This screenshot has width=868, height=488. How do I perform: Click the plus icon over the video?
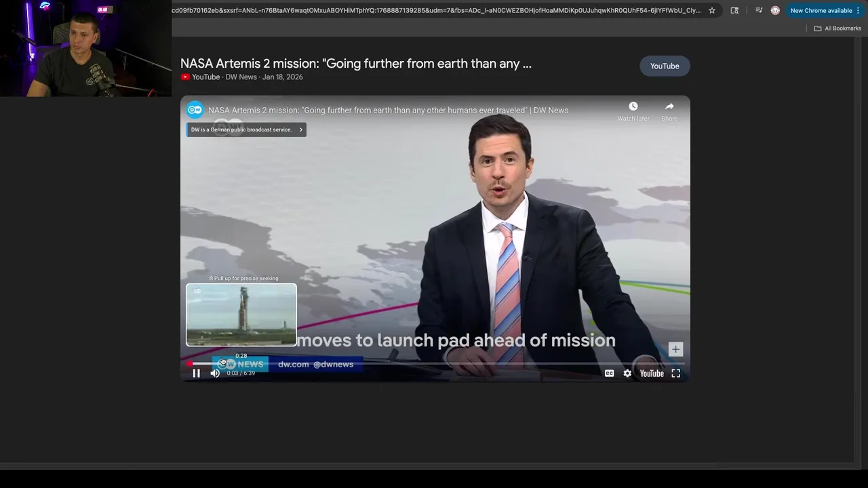coord(675,349)
